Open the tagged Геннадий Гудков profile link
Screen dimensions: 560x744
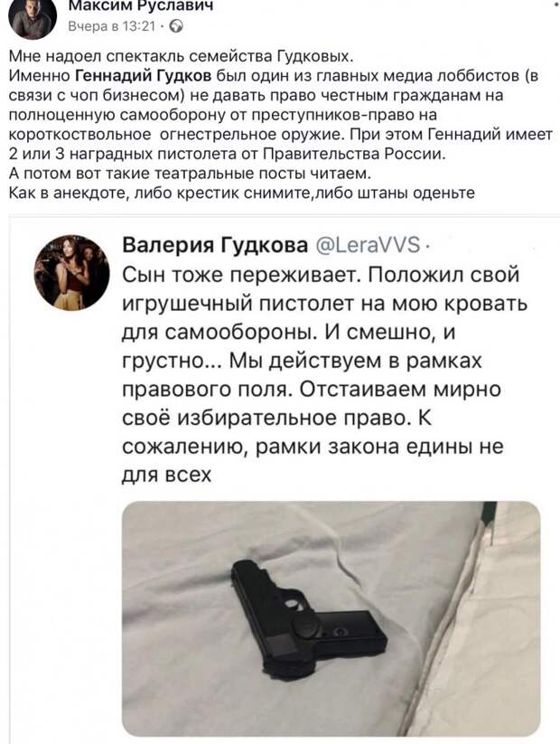(144, 76)
